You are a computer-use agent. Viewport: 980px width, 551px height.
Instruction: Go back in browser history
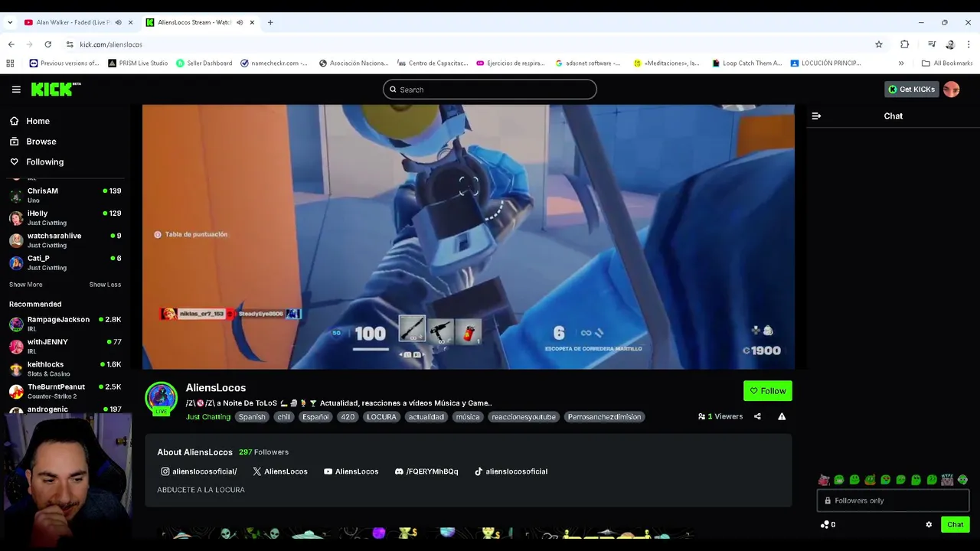[11, 44]
